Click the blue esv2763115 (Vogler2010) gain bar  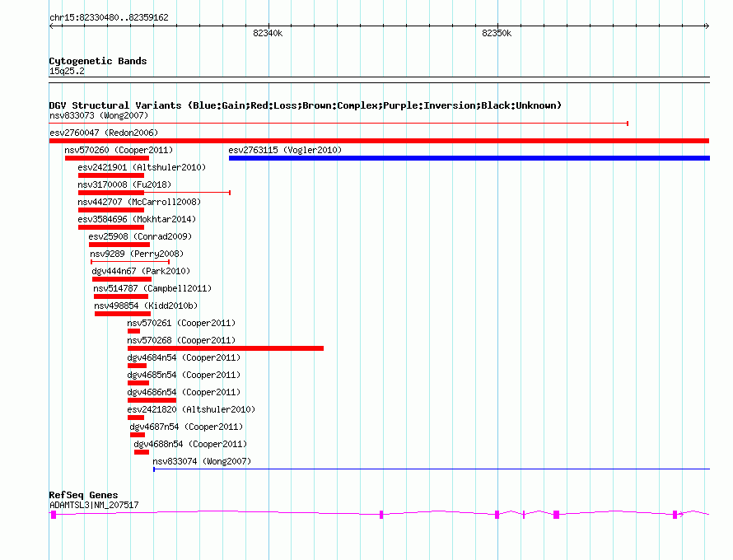click(x=469, y=158)
